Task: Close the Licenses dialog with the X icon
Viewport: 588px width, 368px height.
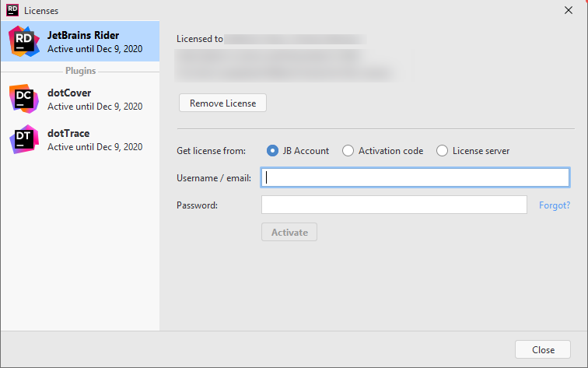Action: [x=569, y=10]
